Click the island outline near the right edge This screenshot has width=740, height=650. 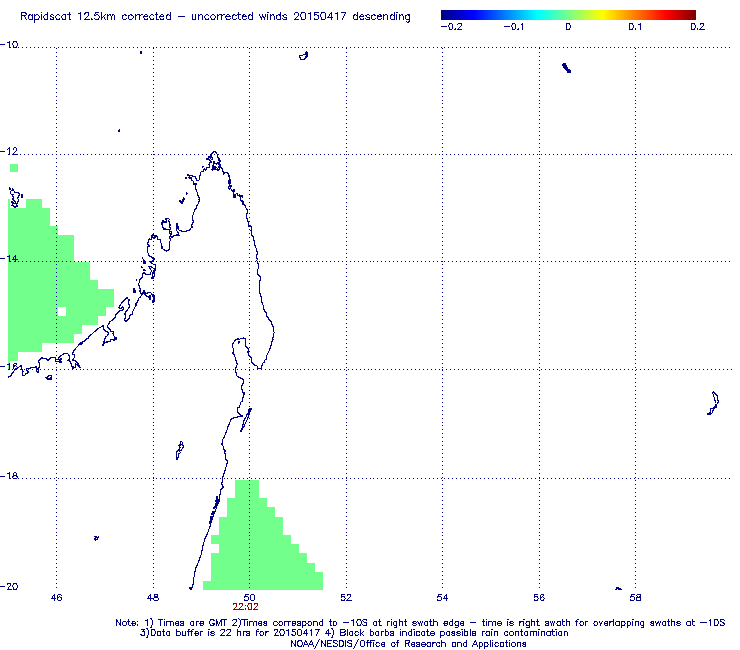[713, 403]
